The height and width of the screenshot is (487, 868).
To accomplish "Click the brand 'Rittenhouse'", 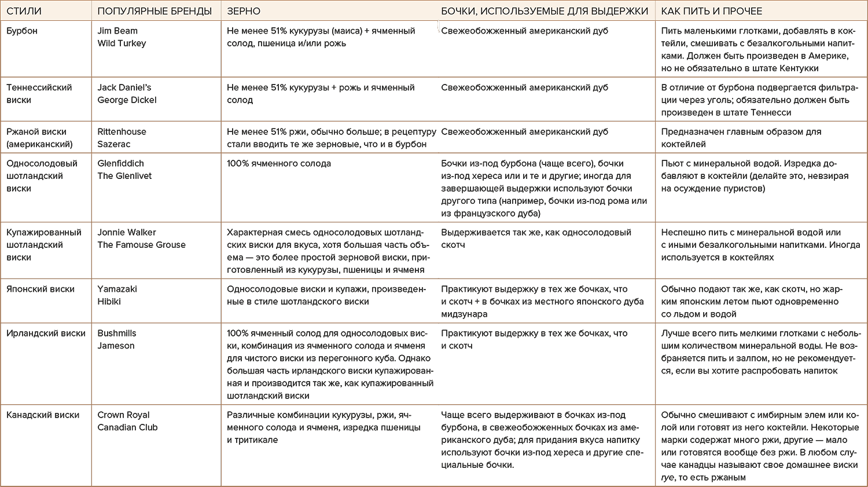I will tap(122, 131).
